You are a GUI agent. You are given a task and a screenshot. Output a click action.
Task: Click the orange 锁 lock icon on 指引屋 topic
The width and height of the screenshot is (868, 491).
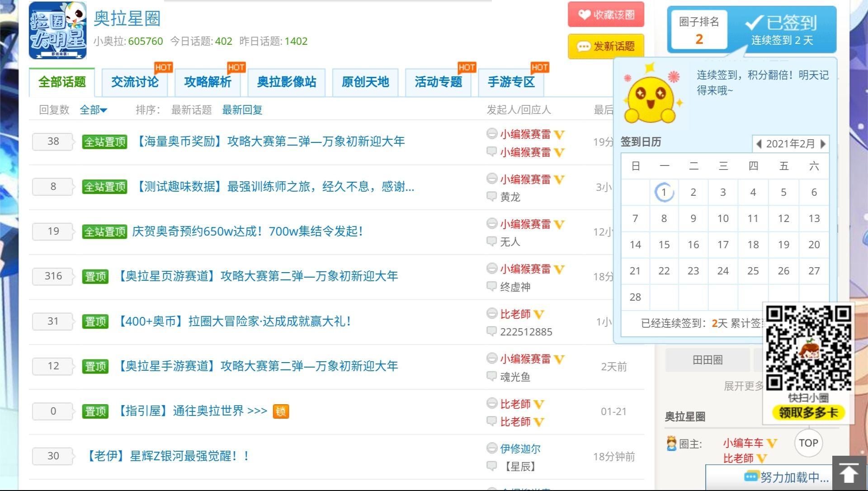(x=281, y=411)
